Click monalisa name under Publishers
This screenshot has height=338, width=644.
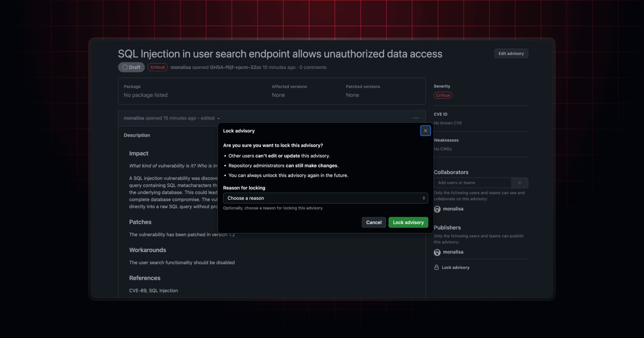[x=453, y=252]
